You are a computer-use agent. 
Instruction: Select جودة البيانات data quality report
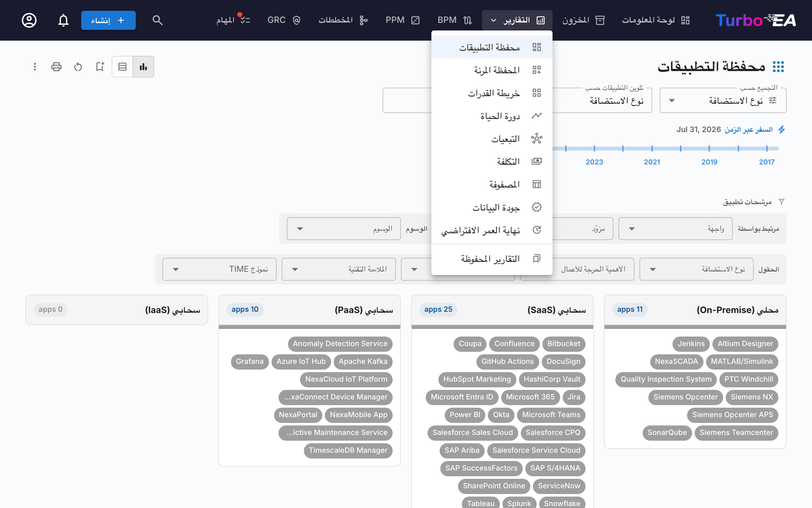[492, 207]
